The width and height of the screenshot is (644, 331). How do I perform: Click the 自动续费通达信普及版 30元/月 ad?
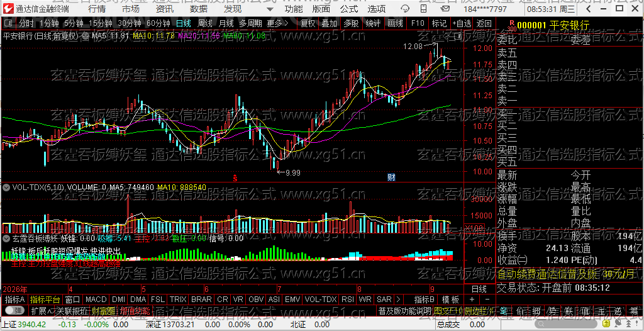coord(565,274)
